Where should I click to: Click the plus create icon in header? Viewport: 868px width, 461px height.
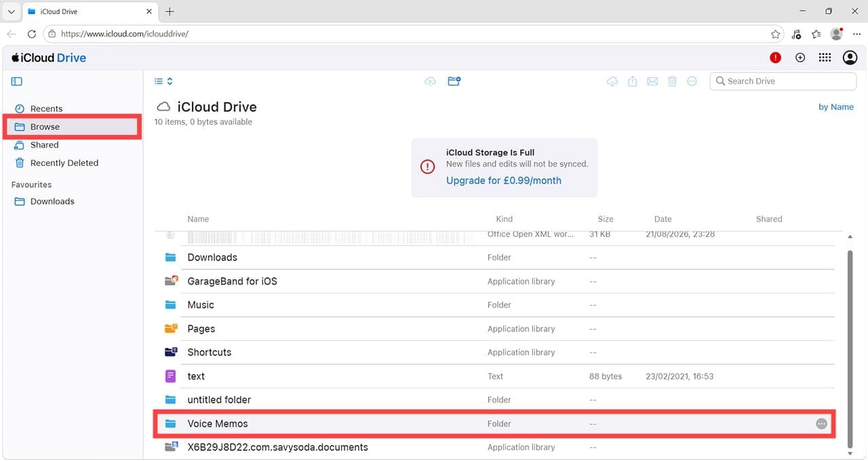pyautogui.click(x=800, y=58)
